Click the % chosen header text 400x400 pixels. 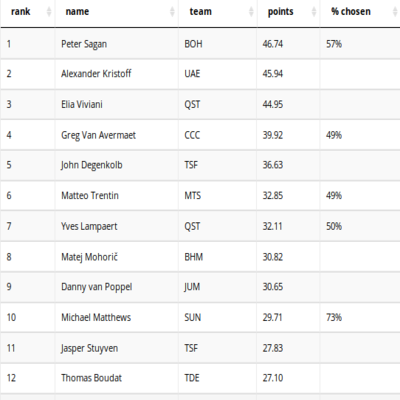[351, 12]
